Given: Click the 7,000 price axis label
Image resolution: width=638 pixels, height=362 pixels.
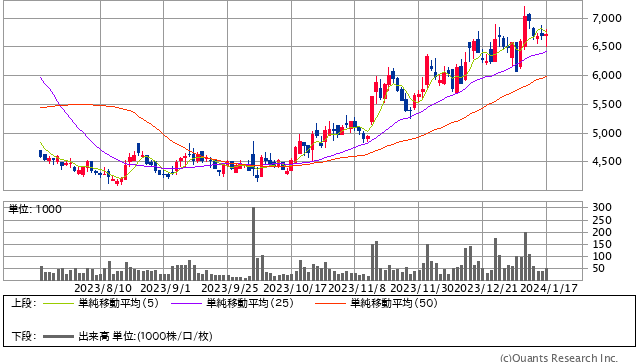Looking at the screenshot, I should click(x=607, y=18).
